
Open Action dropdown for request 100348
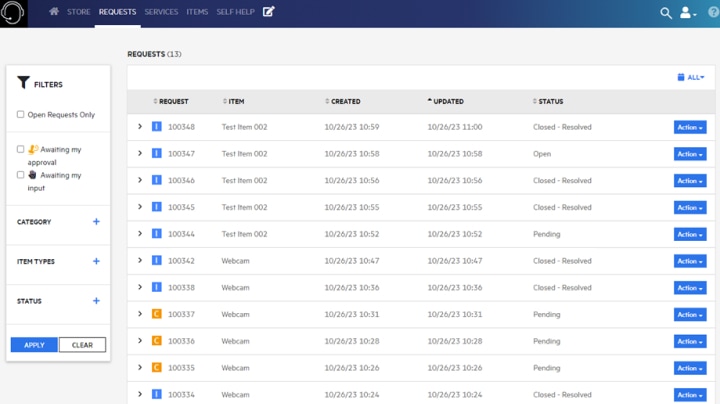(690, 127)
